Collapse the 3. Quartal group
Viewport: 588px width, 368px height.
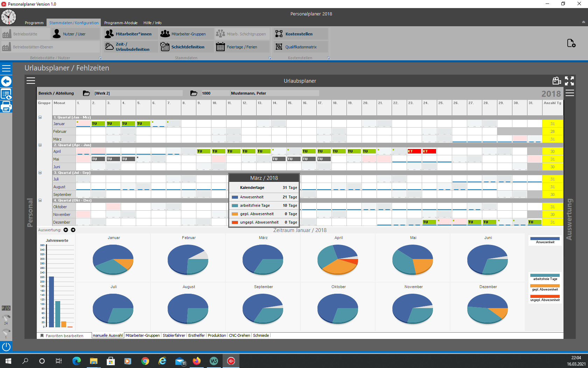pos(40,173)
